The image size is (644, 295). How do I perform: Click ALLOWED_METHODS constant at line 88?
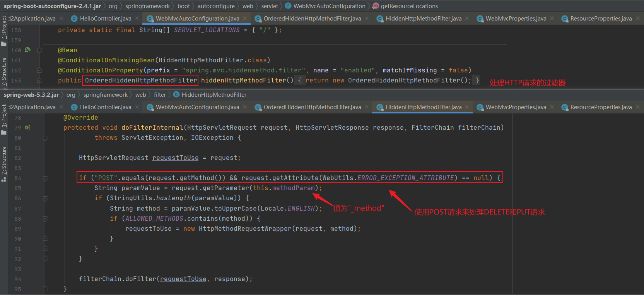click(154, 218)
